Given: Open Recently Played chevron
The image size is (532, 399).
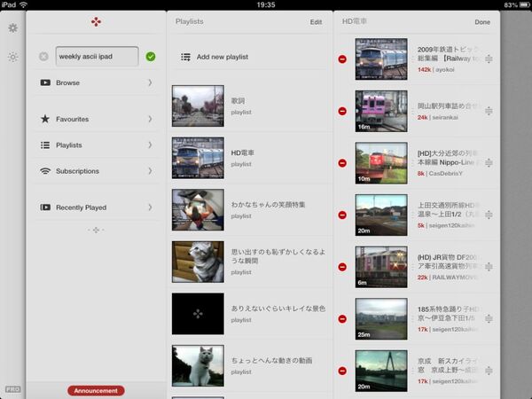Looking at the screenshot, I should pyautogui.click(x=150, y=207).
